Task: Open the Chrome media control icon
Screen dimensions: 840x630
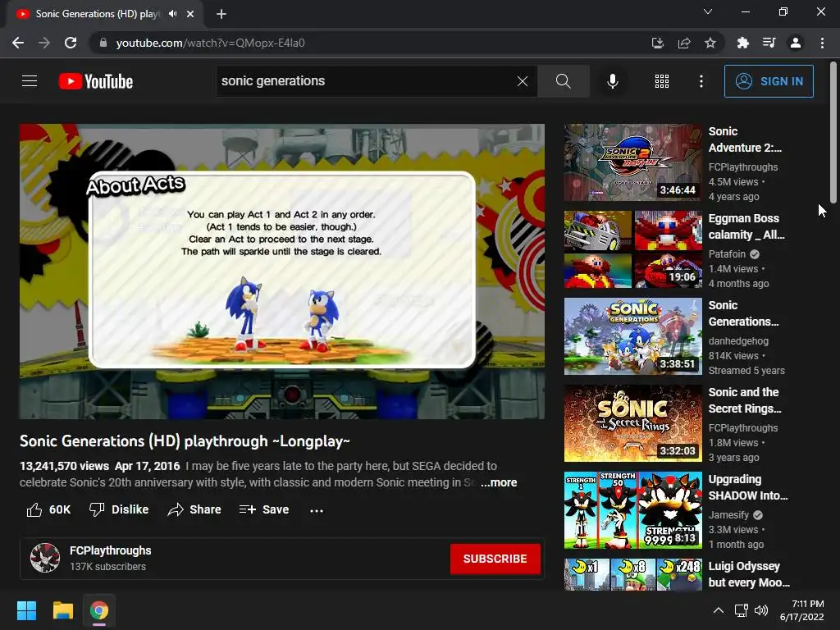Action: [769, 43]
